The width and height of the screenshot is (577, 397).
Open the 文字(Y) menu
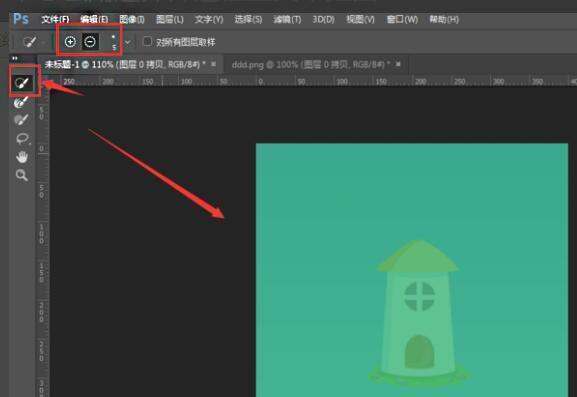[209, 19]
